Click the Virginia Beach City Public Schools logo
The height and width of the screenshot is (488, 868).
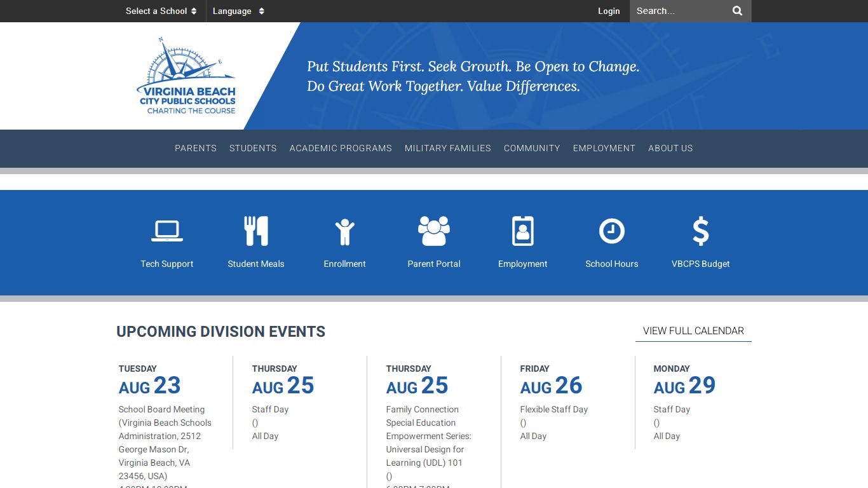tap(187, 76)
